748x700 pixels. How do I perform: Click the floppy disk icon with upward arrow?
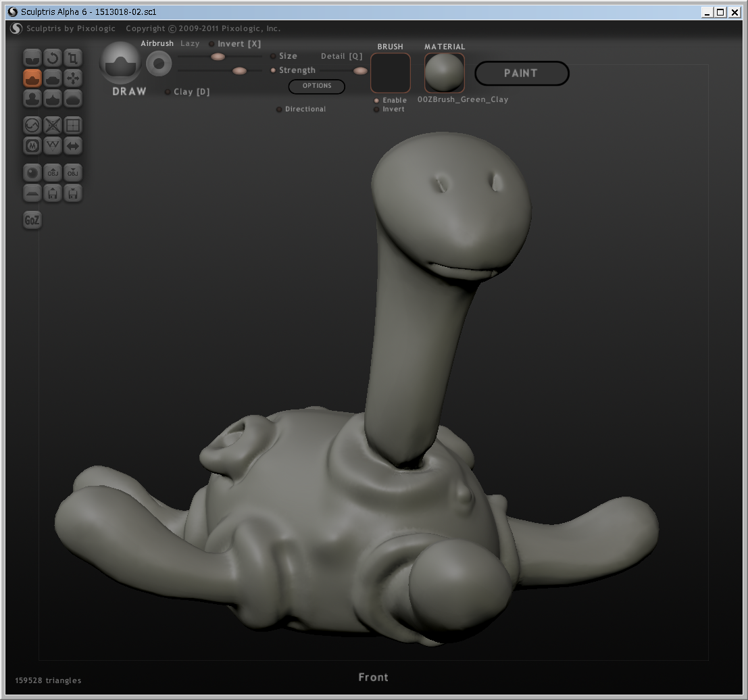coord(53,193)
